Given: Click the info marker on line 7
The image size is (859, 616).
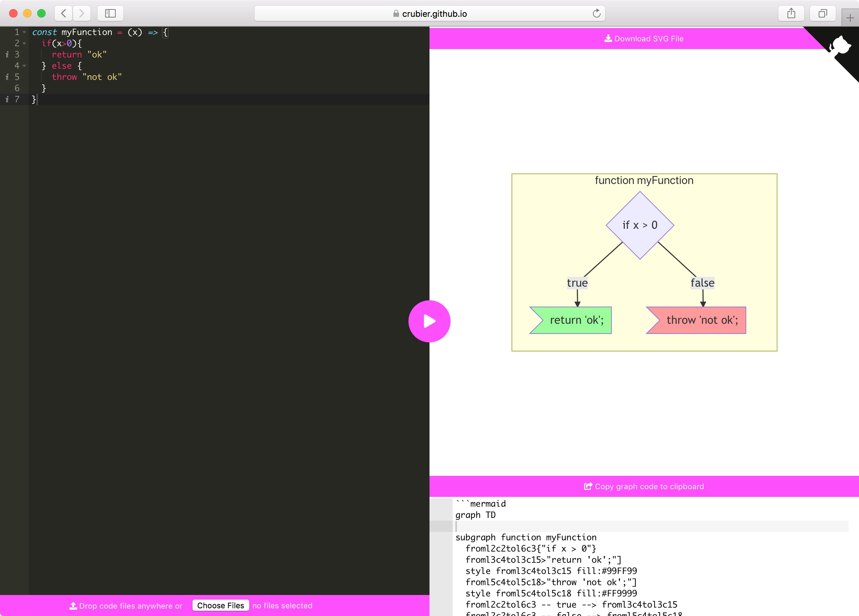Looking at the screenshot, I should pos(7,99).
